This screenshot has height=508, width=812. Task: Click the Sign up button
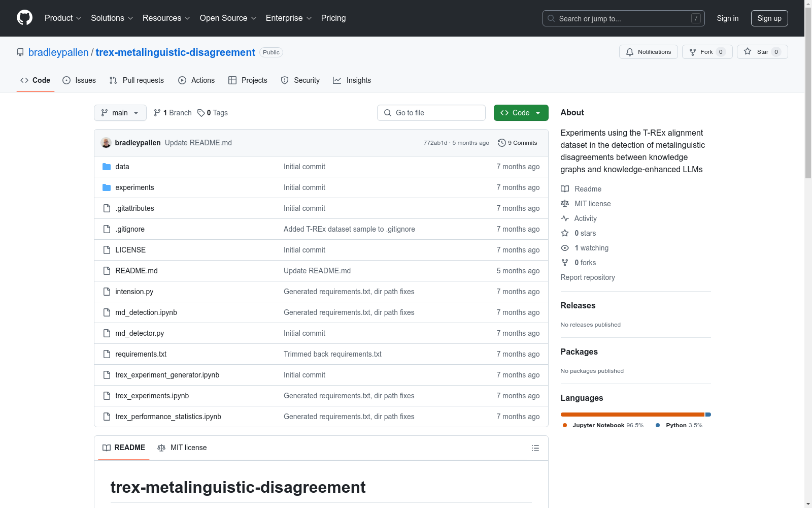coord(769,18)
